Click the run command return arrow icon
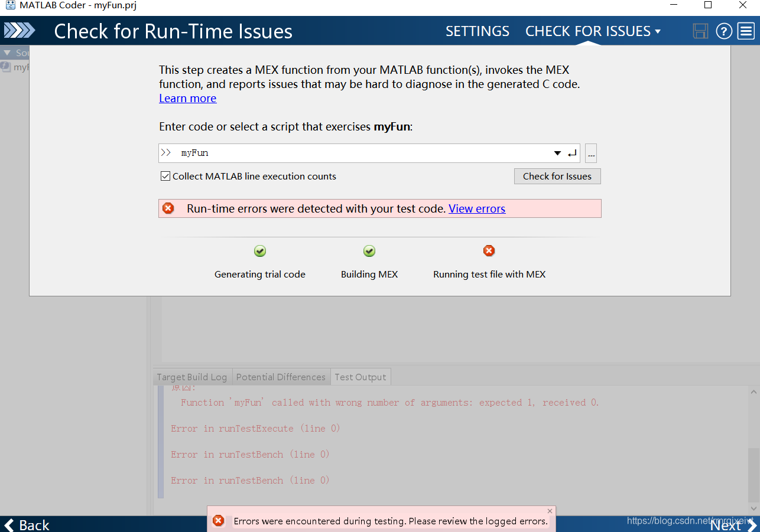Screen dimensions: 760x532 [572, 154]
